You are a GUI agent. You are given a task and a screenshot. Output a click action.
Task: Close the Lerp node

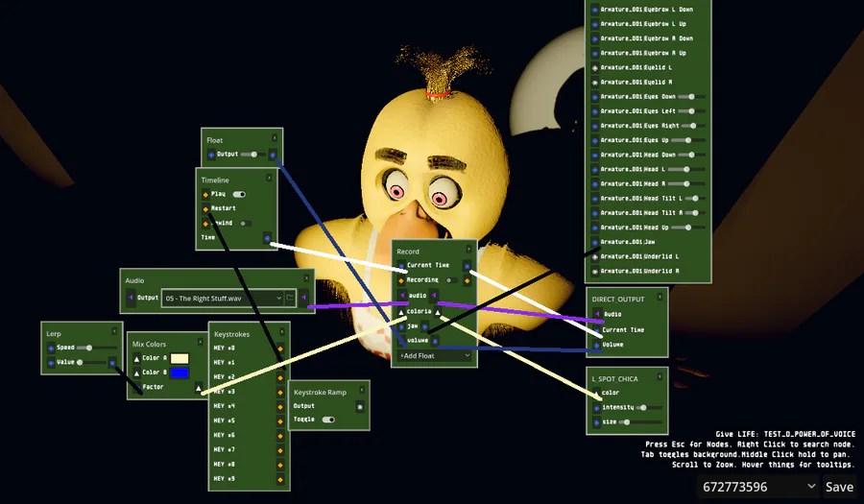click(x=114, y=331)
